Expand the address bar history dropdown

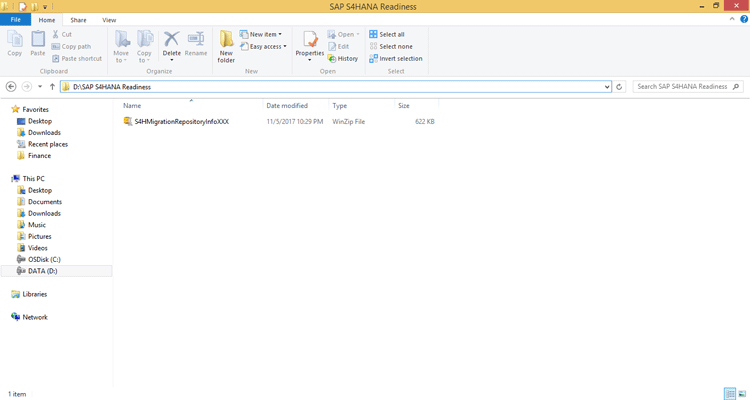pyautogui.click(x=607, y=87)
